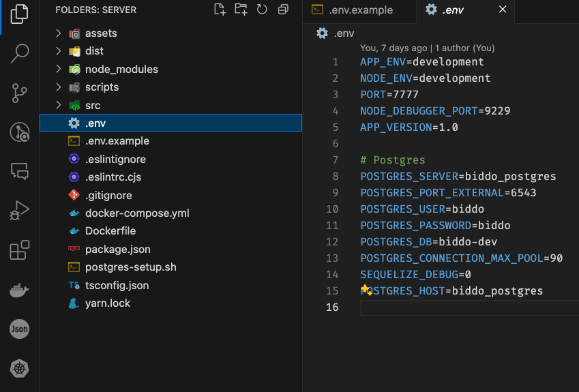Open the Run and Debug view
The width and height of the screenshot is (579, 392).
[x=19, y=211]
